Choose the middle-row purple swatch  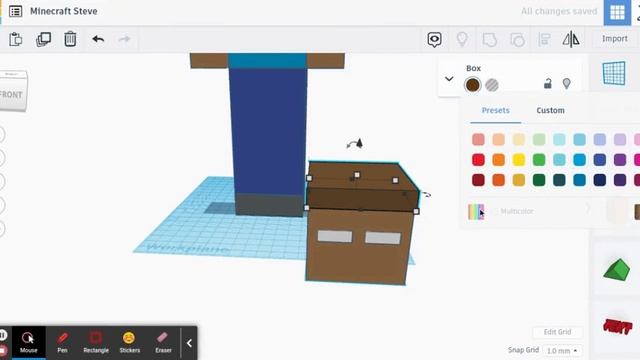coord(620,160)
